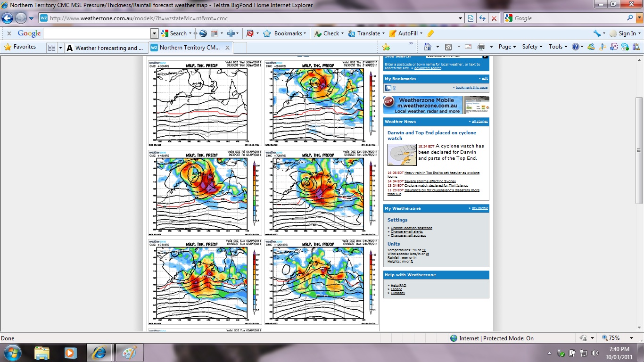
Task: Open the Google Toolbar search box dropdown
Action: 154,33
